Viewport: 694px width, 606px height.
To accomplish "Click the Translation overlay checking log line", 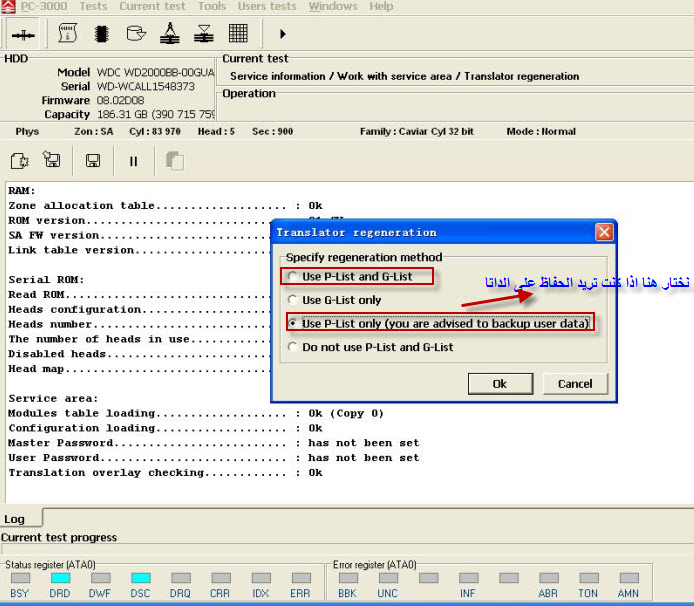I will tap(166, 473).
